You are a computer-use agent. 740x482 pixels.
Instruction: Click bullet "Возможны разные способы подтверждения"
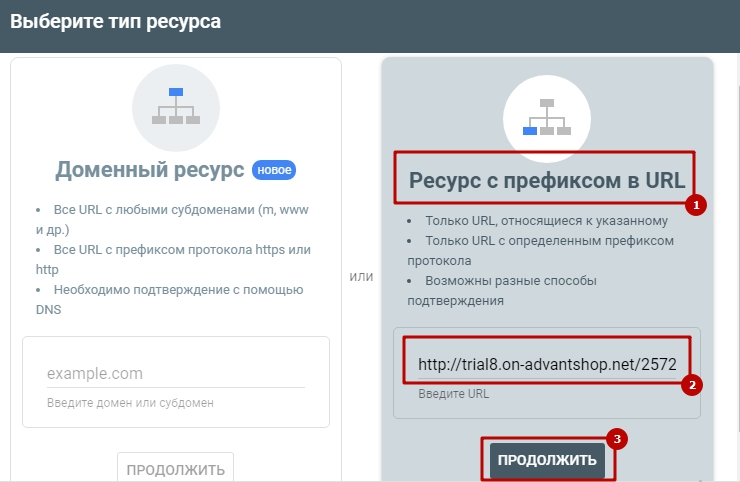tap(510, 290)
